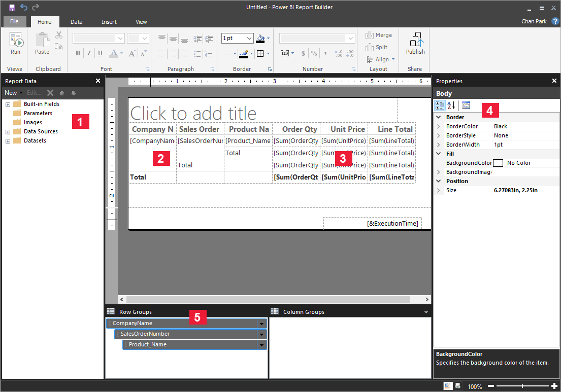Screen dimensions: 561x392
Task: Close the Report Data pane
Action: [x=97, y=81]
